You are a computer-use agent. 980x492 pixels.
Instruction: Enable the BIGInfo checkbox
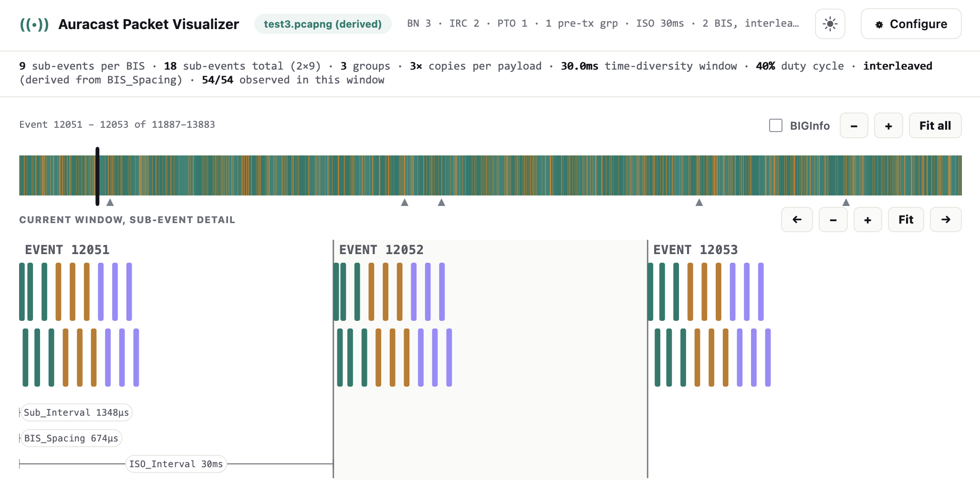coord(776,125)
